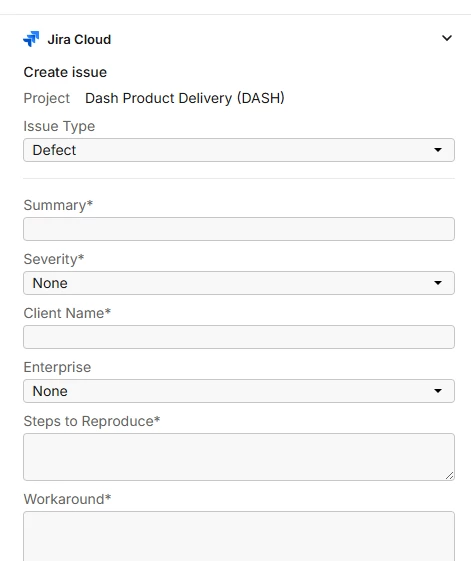Viewport: 471px width, 561px height.
Task: Focus the Client Name input field
Action: [239, 337]
